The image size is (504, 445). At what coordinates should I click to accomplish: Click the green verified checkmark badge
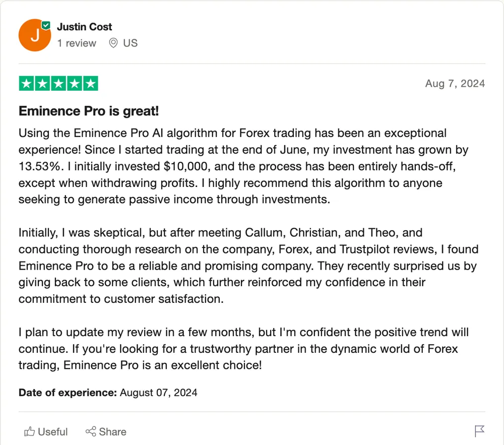46,25
